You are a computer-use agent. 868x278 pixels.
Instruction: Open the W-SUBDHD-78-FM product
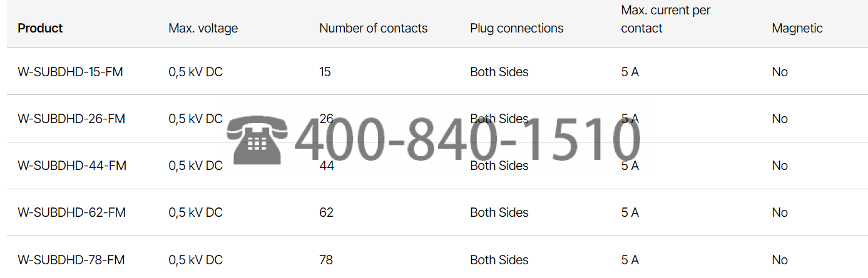point(71,260)
